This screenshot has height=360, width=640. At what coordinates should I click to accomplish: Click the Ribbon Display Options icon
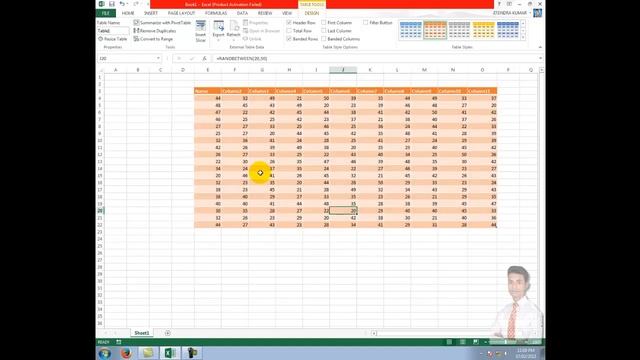tap(509, 4)
